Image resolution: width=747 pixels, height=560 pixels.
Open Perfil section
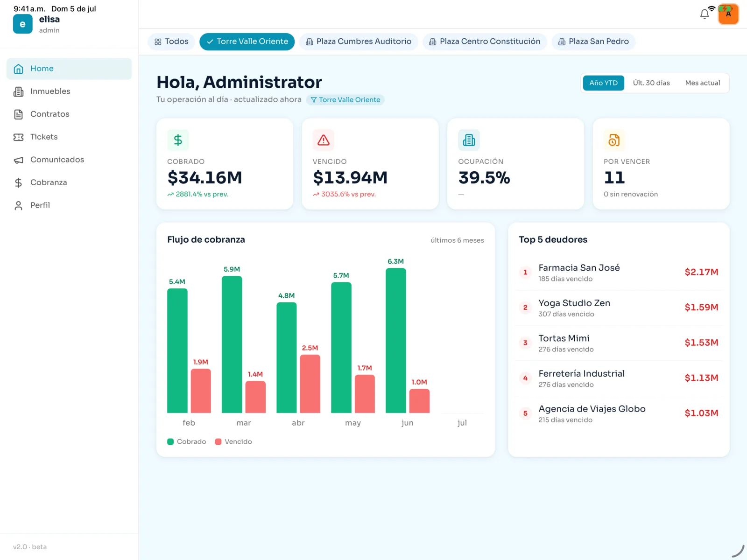[69, 206]
